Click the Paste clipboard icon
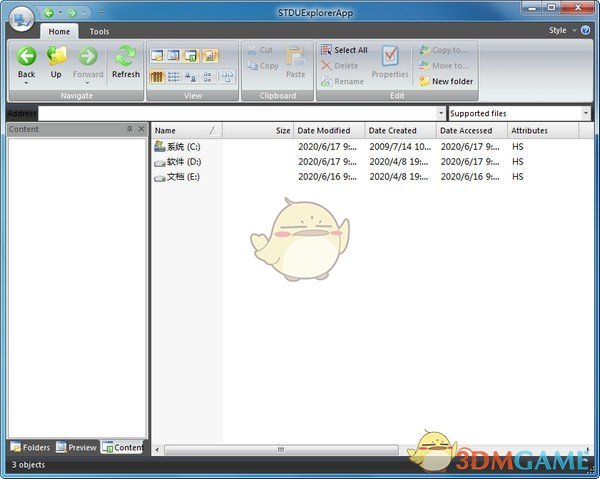Screen dimensions: 600x479 [x=295, y=56]
